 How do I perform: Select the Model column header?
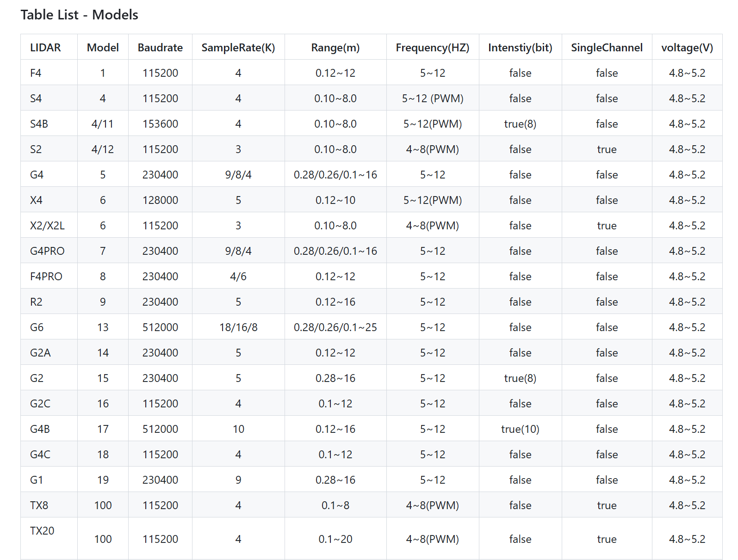(x=103, y=48)
